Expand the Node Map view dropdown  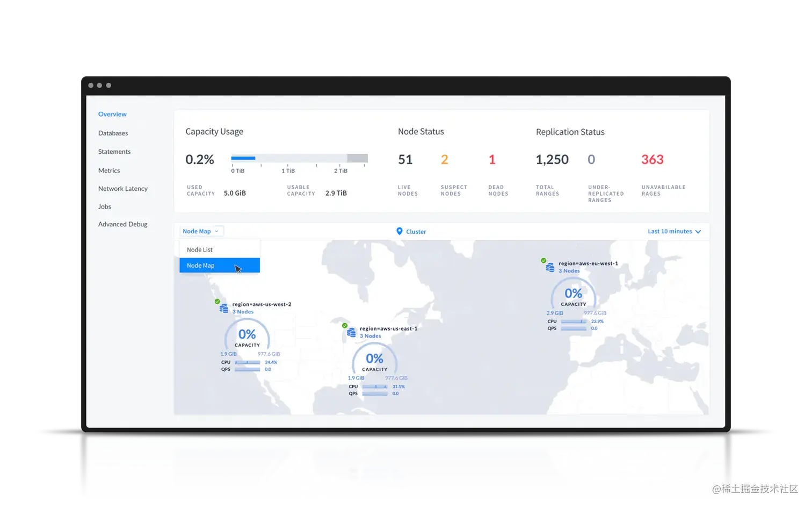click(x=201, y=231)
